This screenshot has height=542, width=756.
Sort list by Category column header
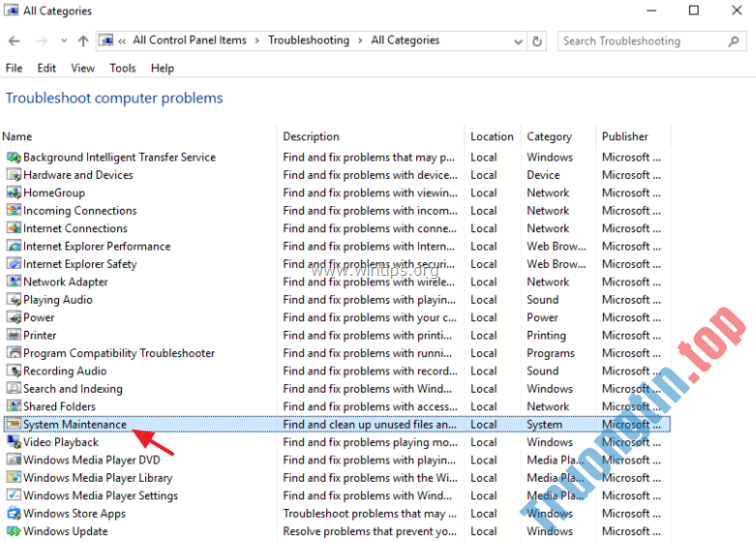[x=549, y=136]
